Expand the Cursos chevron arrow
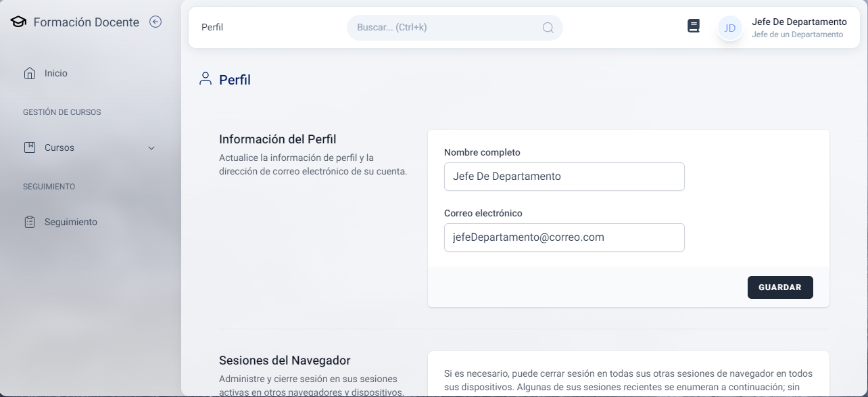868x397 pixels. click(x=151, y=148)
